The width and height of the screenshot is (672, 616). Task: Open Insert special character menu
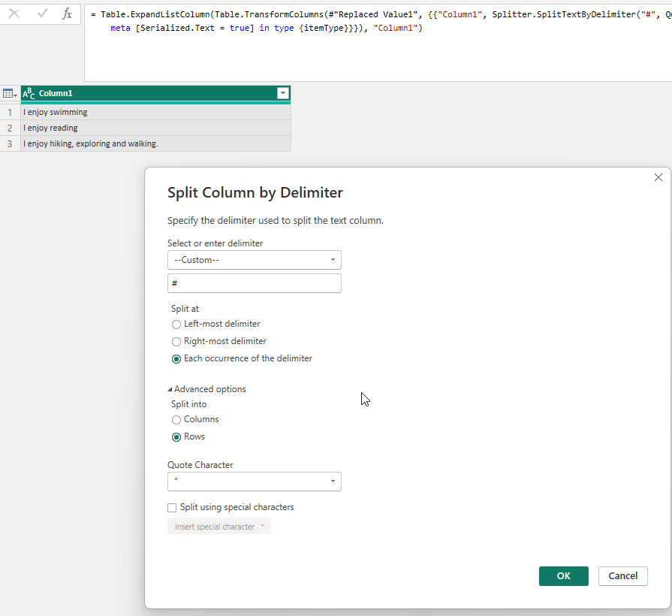(219, 527)
